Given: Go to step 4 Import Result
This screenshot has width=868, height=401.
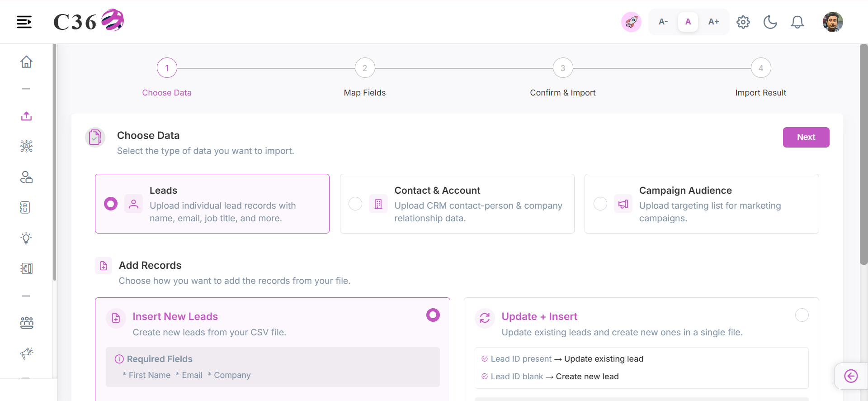Looking at the screenshot, I should [x=761, y=68].
